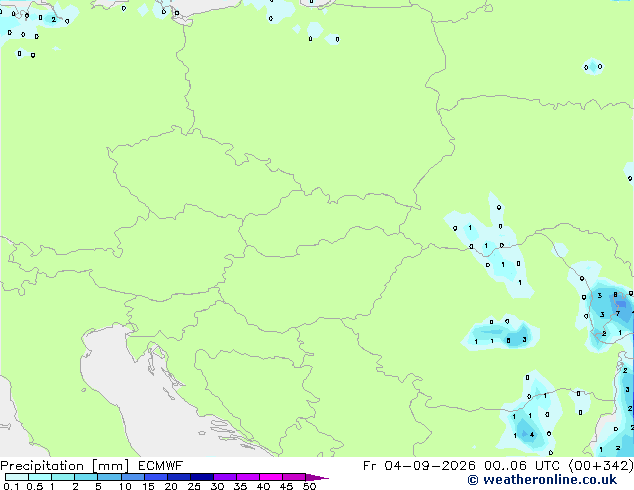Viewport: 634px width, 490px height.
Task: Click the '45' legend scale label
Action: click(x=286, y=486)
